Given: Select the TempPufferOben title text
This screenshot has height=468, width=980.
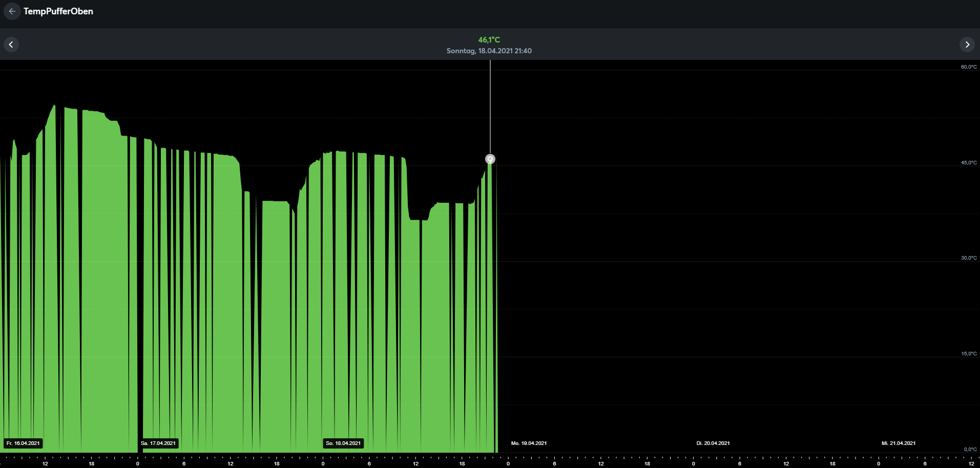Looking at the screenshot, I should tap(58, 11).
